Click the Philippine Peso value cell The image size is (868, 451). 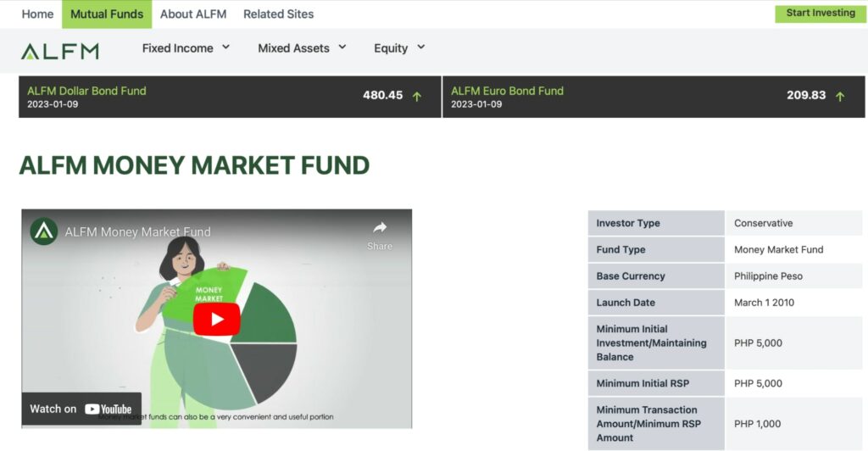[793, 276]
